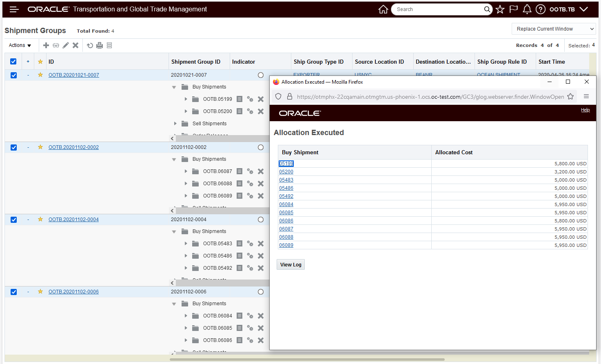Image resolution: width=601 pixels, height=364 pixels.
Task: Open details icon for OOTB.05492
Action: pyautogui.click(x=240, y=268)
